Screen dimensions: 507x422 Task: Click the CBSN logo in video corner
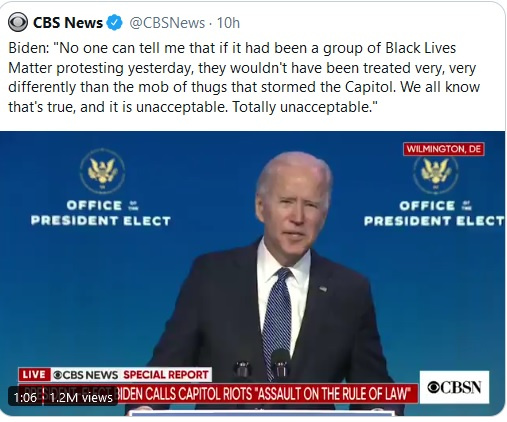coord(454,387)
